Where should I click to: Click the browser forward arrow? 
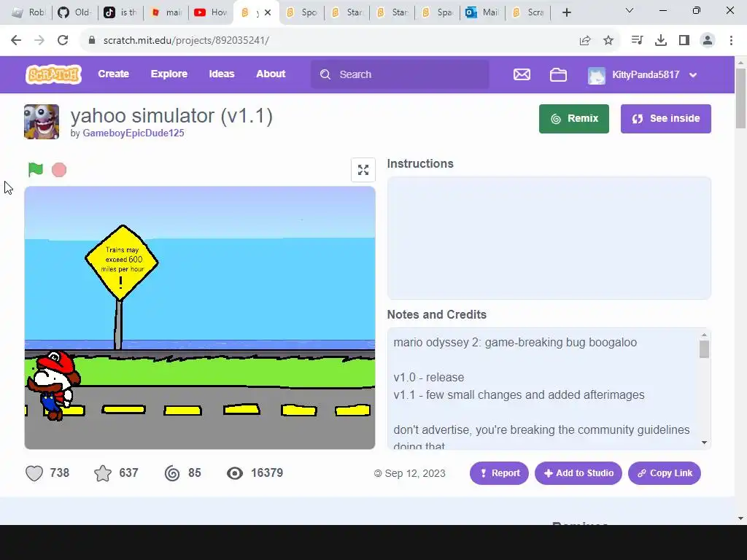click(39, 40)
